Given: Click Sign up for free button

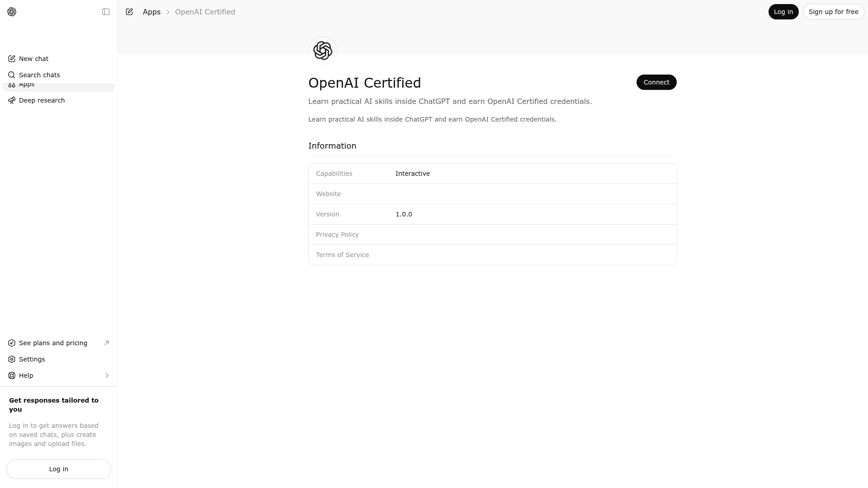Looking at the screenshot, I should tap(833, 12).
